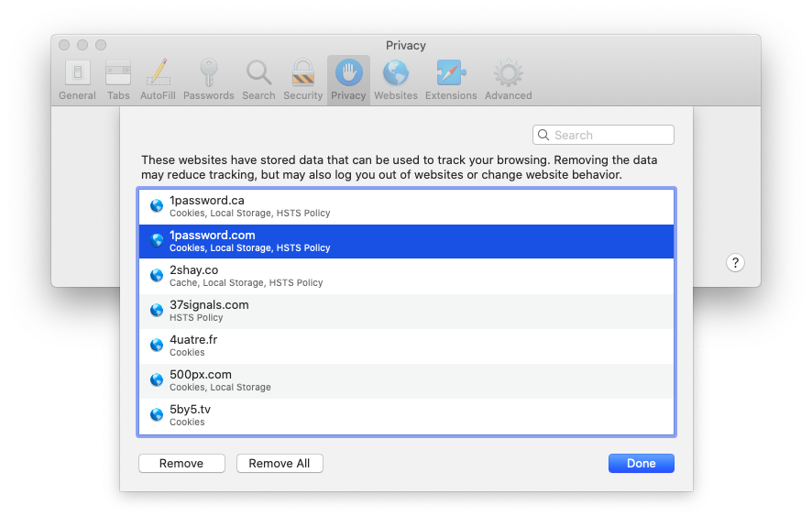Image resolution: width=812 pixels, height=516 pixels.
Task: Click the globe icon beside 4uatre.fr
Action: click(x=157, y=345)
